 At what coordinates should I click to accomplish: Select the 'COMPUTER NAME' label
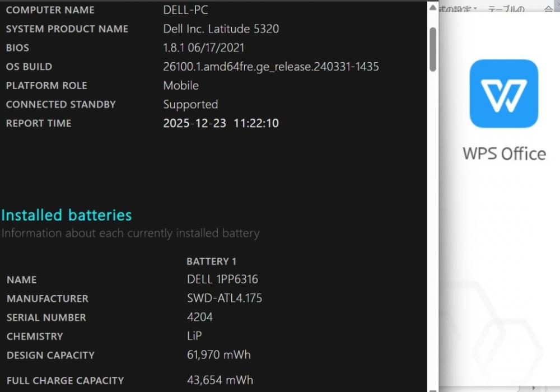pos(50,10)
